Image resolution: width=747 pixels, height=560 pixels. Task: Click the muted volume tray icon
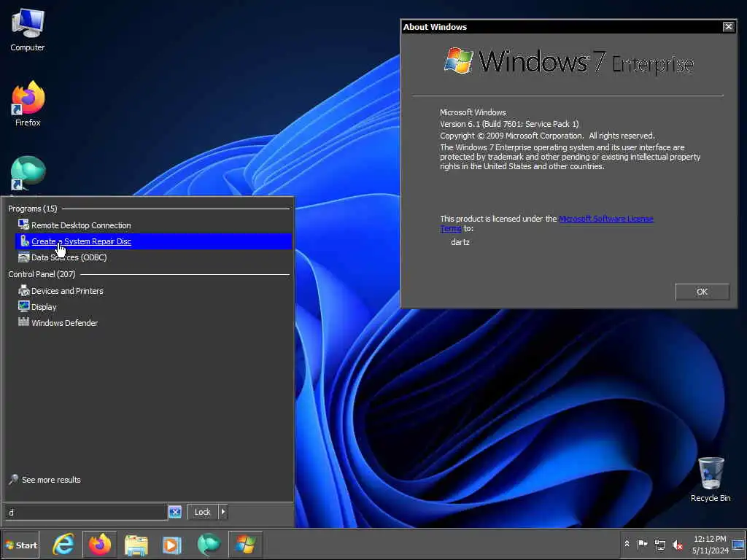[677, 544]
